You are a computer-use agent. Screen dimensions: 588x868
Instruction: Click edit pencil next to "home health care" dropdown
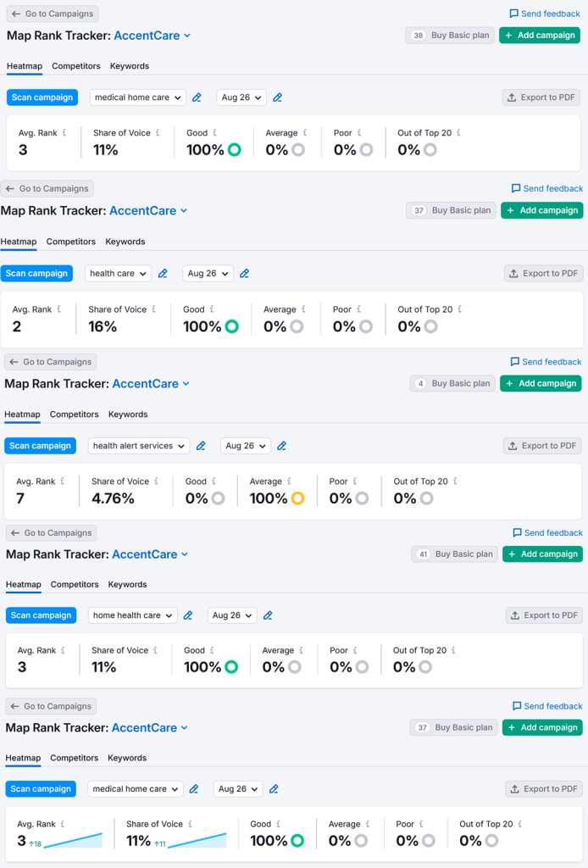[x=188, y=615]
